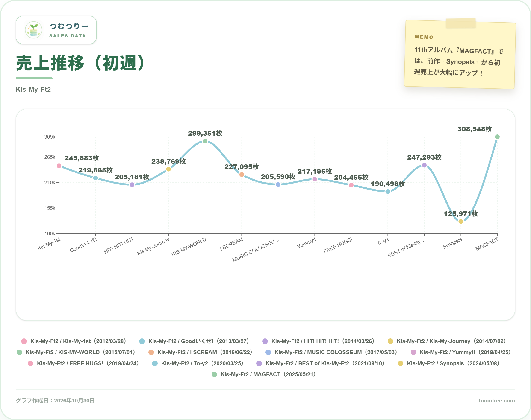Click the 190,498枚 To-y2 data point

pos(388,192)
